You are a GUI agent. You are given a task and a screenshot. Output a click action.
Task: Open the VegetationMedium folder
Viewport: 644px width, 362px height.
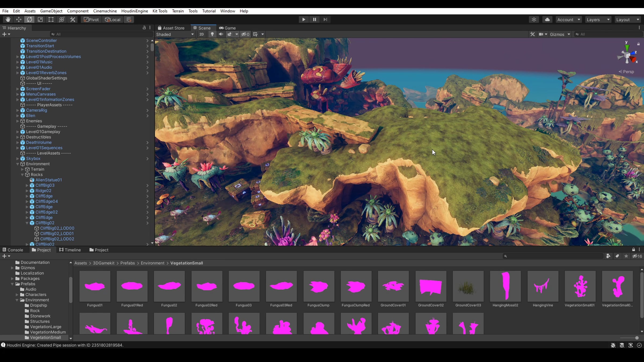point(48,332)
